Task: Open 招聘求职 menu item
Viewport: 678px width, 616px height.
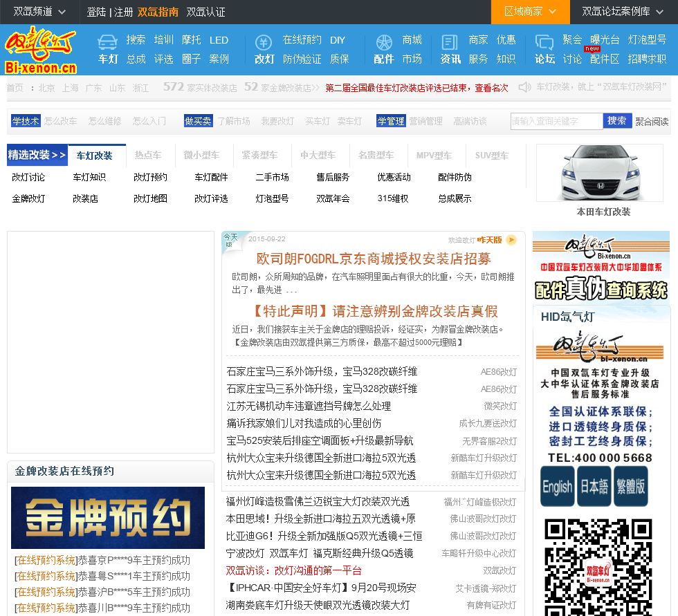Action: [x=647, y=59]
